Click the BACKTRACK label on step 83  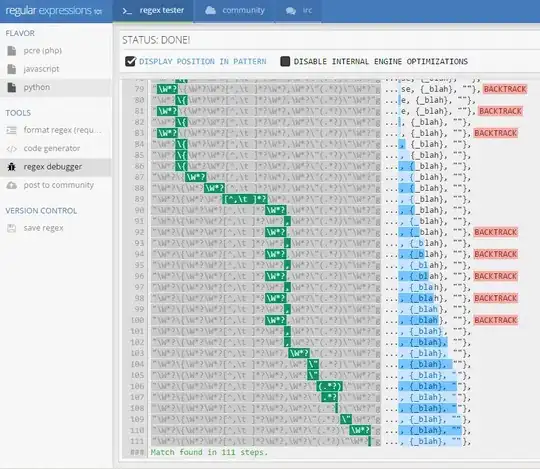pyautogui.click(x=496, y=133)
